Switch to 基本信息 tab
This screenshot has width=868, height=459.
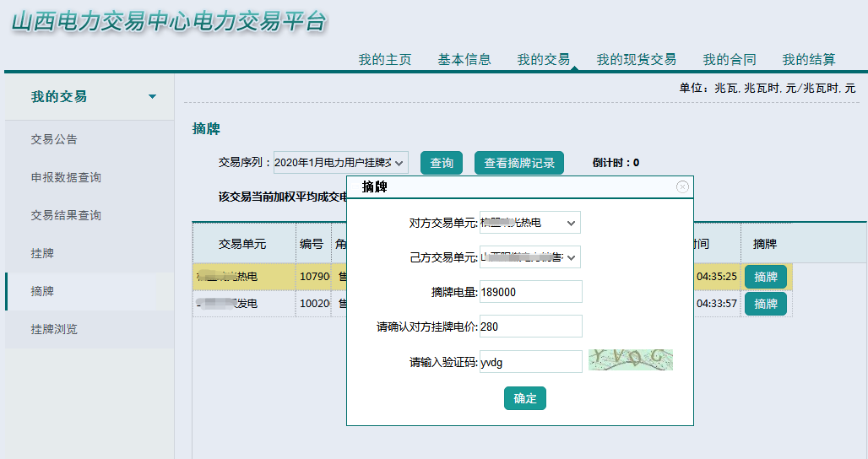pyautogui.click(x=464, y=60)
